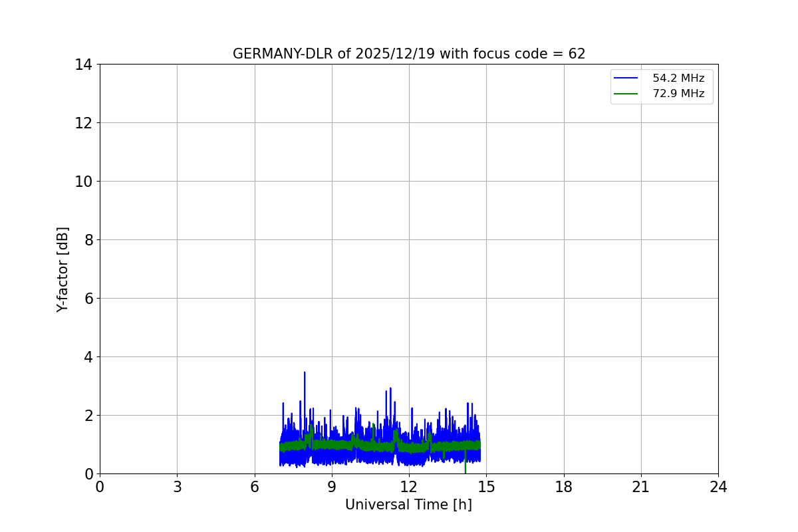Click the chart title mentioning GERMANY-DLR

(409, 54)
